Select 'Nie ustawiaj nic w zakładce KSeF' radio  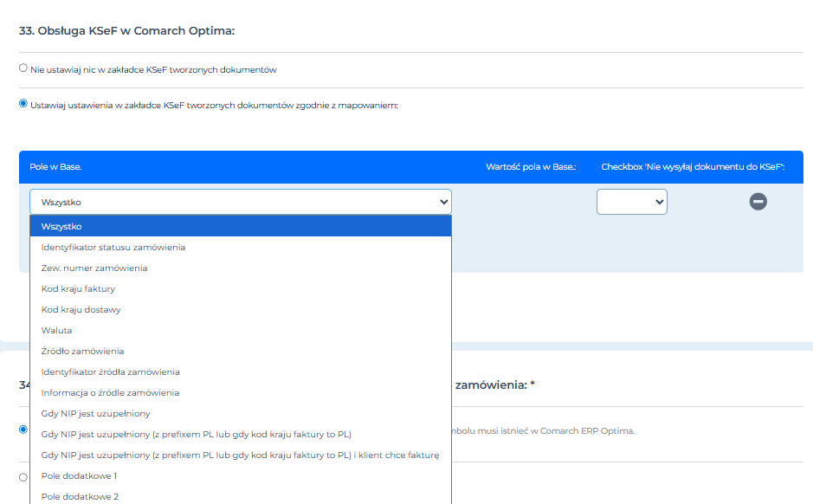pyautogui.click(x=23, y=68)
